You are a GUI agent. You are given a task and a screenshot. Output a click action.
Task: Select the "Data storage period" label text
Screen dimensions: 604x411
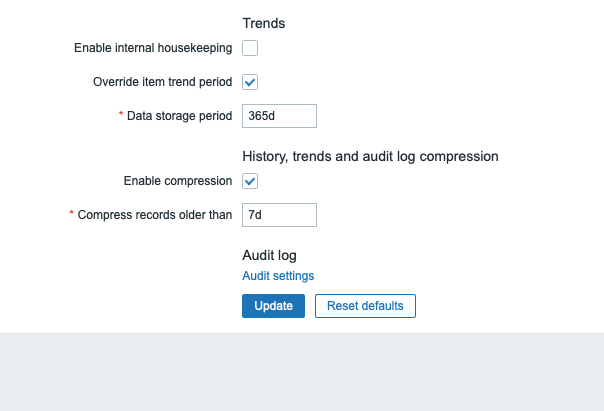coord(179,116)
